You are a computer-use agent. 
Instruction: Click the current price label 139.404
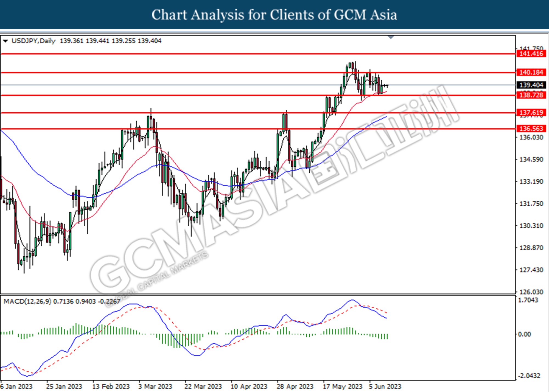tap(531, 85)
